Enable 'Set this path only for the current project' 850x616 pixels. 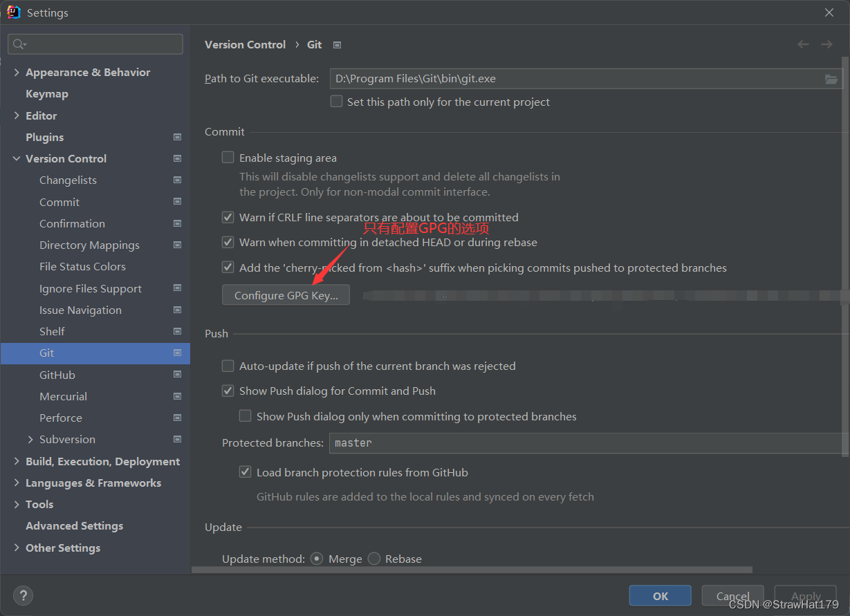tap(336, 102)
